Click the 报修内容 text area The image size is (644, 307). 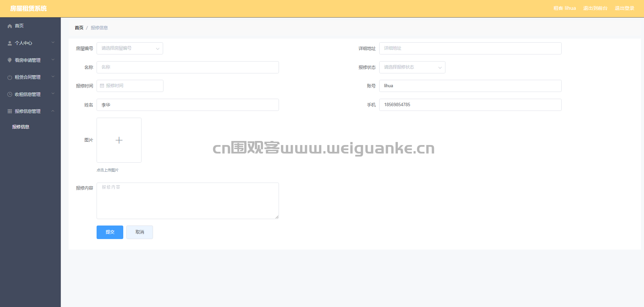click(x=187, y=201)
